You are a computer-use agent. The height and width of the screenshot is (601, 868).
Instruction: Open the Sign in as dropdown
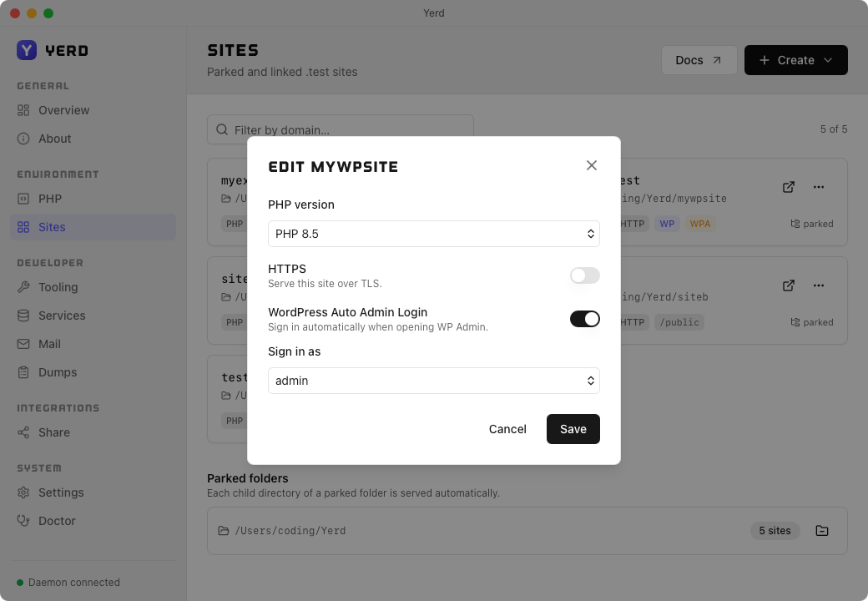pos(433,381)
